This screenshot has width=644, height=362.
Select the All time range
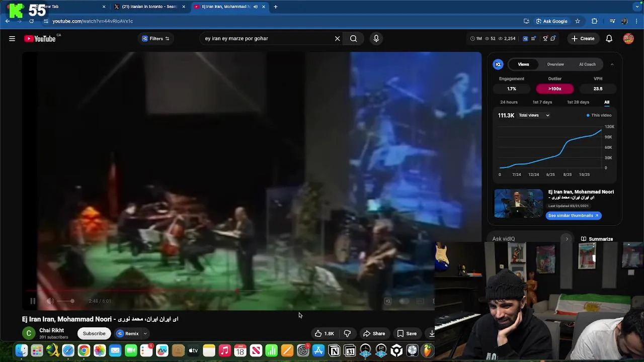click(x=607, y=102)
